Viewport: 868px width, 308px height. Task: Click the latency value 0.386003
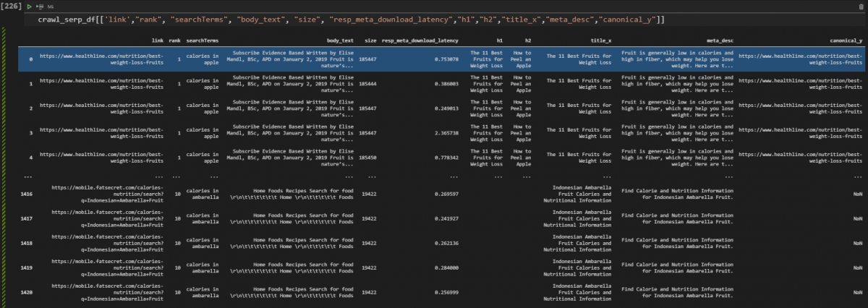coord(447,84)
